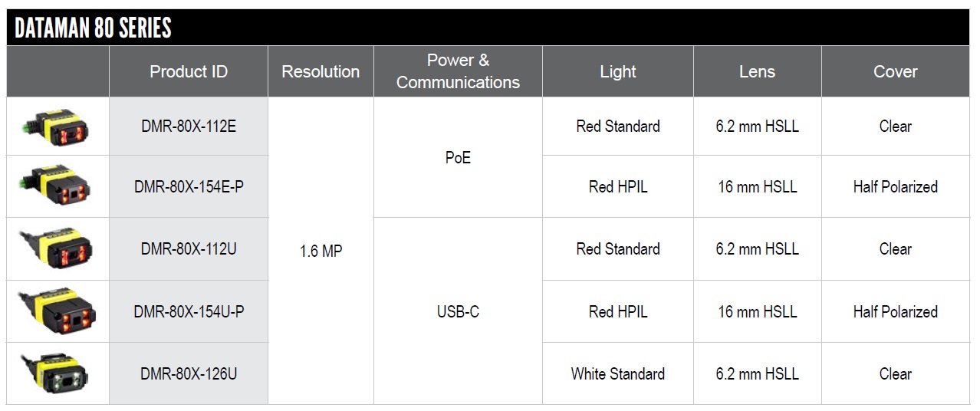Click the DATAMAN 80 SERIES title bar
980x411 pixels.
(488, 28)
